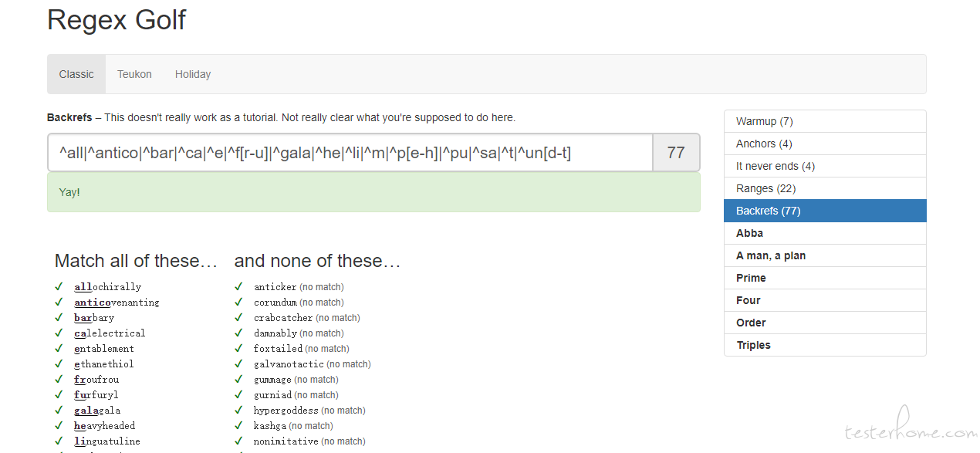Image resolution: width=980 pixels, height=453 pixels.
Task: Open the Prime level
Action: 825,278
